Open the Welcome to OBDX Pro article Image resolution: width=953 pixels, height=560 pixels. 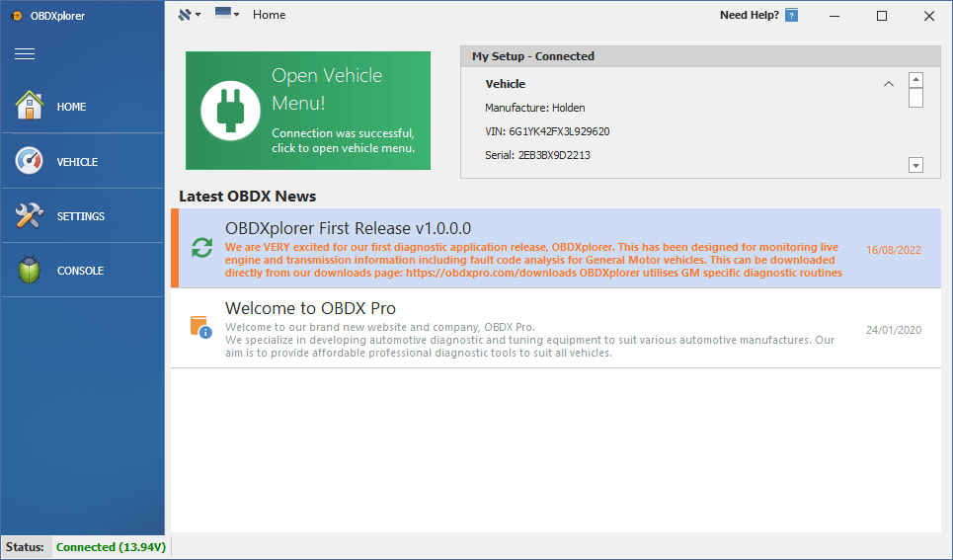coord(310,308)
